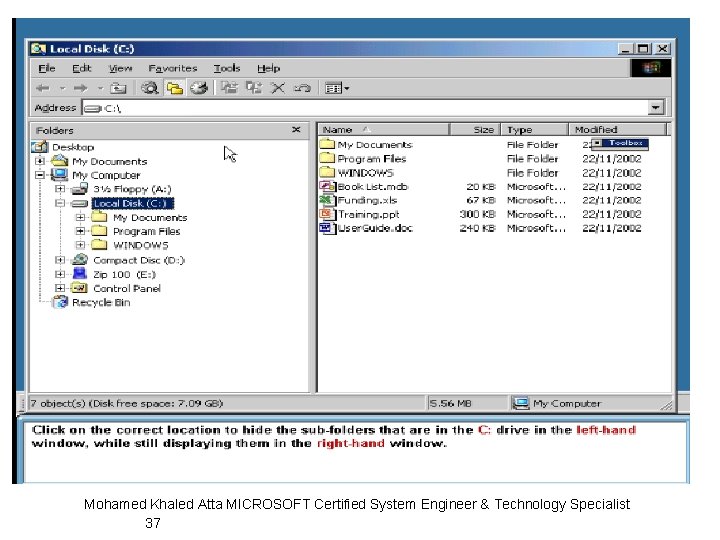Image resolution: width=720 pixels, height=540 pixels.
Task: Sort by the Type column header
Action: click(x=535, y=130)
